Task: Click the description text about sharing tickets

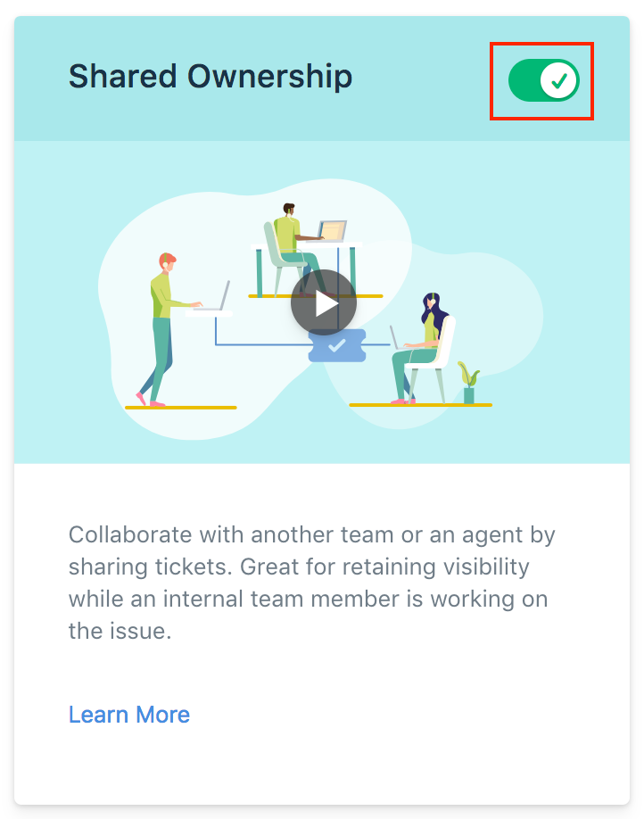Action: 312,583
